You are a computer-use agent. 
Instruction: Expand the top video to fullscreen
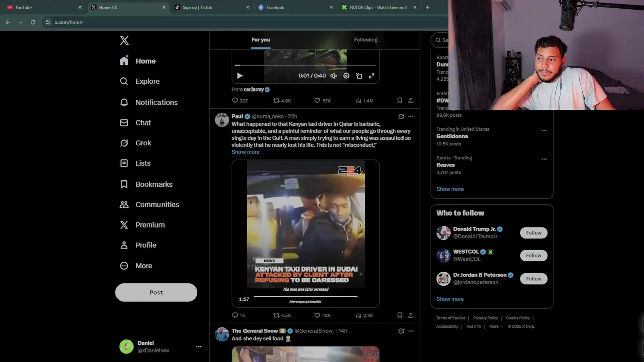[371, 76]
